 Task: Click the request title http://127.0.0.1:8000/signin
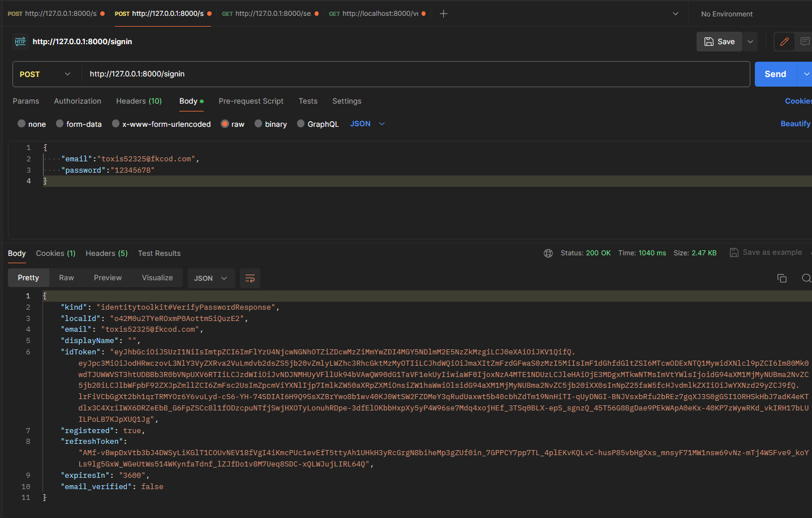pyautogui.click(x=82, y=41)
